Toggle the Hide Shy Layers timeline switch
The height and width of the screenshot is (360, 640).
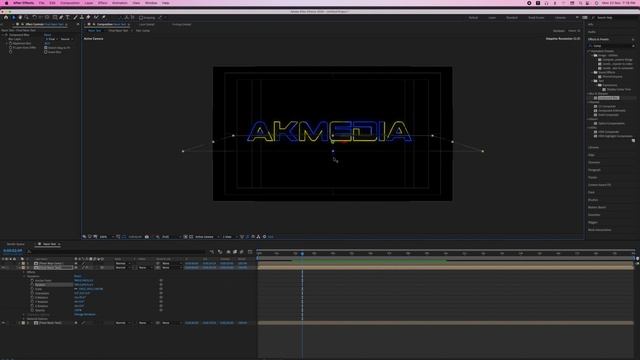(x=228, y=252)
